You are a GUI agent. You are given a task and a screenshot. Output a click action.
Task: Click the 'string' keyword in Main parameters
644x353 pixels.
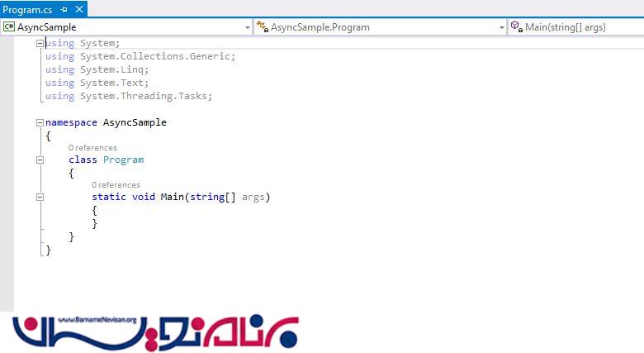(x=207, y=197)
